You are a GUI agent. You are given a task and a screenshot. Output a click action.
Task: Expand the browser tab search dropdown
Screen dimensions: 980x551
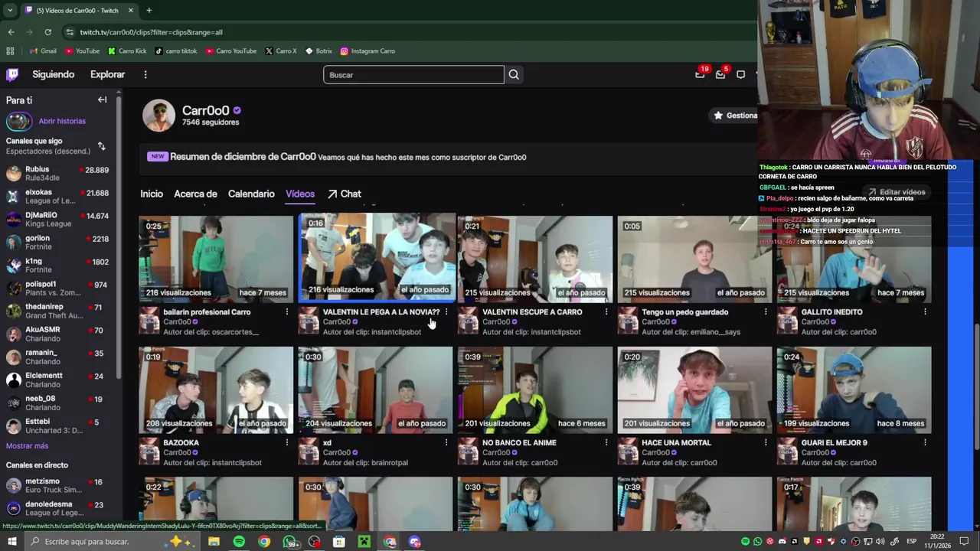[x=10, y=11]
